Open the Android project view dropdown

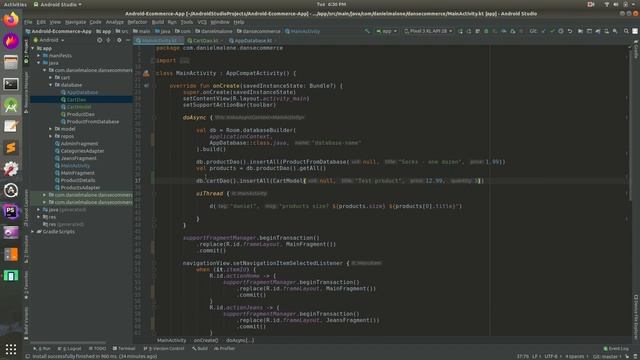49,40
